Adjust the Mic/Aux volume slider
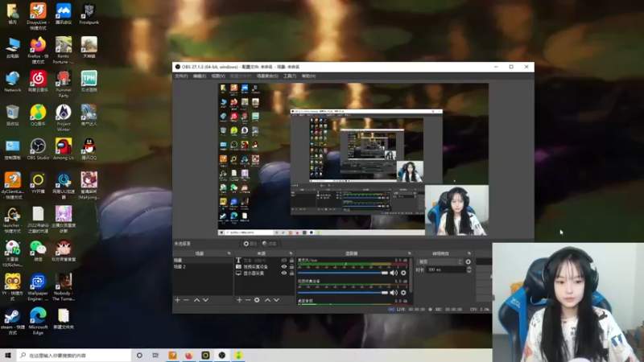This screenshot has height=362, width=644. coord(343,273)
